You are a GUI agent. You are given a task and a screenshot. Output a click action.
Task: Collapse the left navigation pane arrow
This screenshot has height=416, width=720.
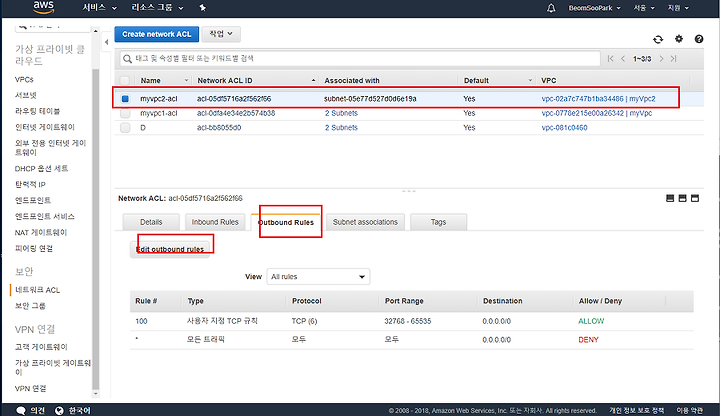tap(107, 42)
